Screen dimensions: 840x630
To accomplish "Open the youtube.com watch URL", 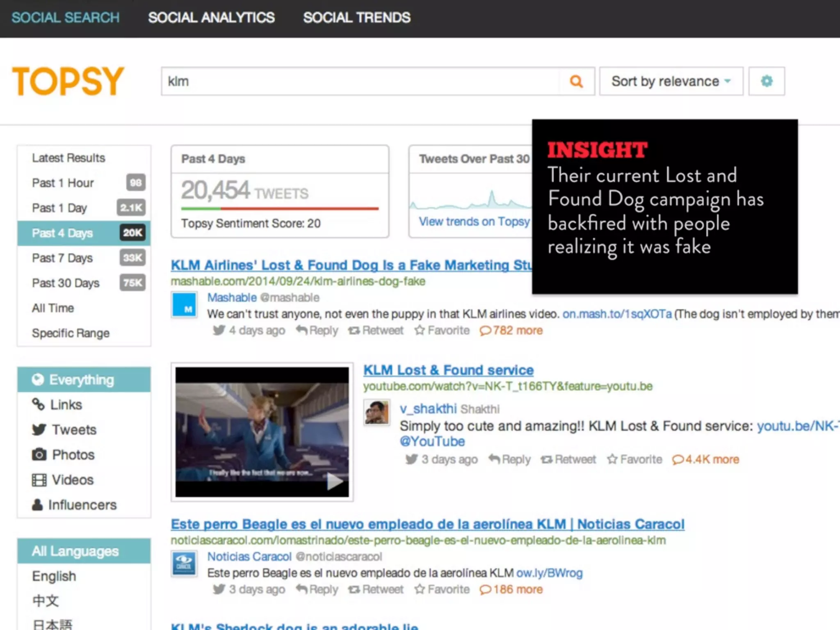I will [x=508, y=386].
